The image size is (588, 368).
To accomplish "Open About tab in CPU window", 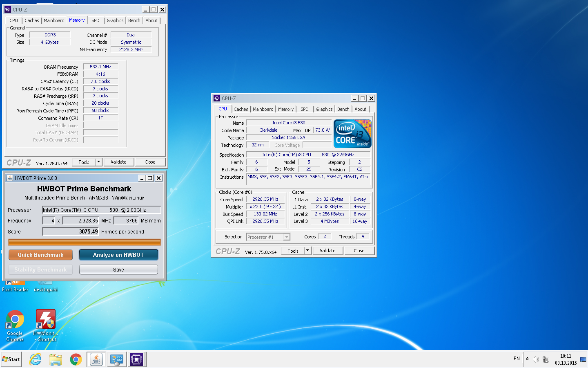I will click(x=361, y=109).
